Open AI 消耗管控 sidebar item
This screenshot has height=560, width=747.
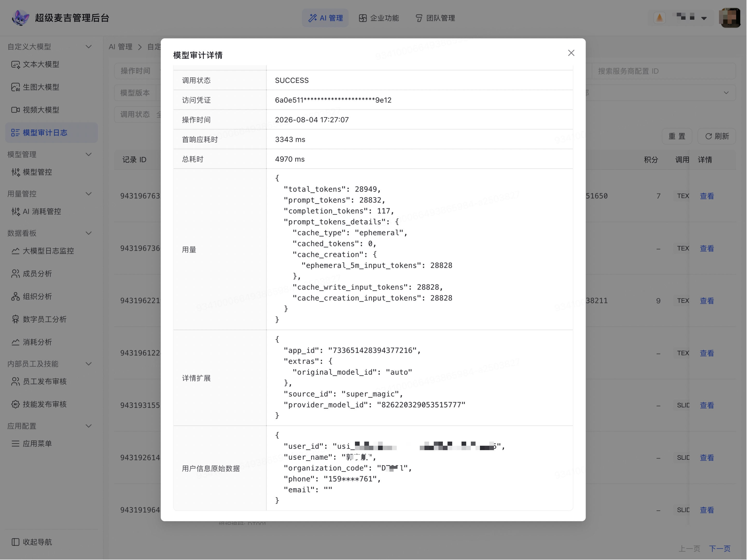pos(51,212)
